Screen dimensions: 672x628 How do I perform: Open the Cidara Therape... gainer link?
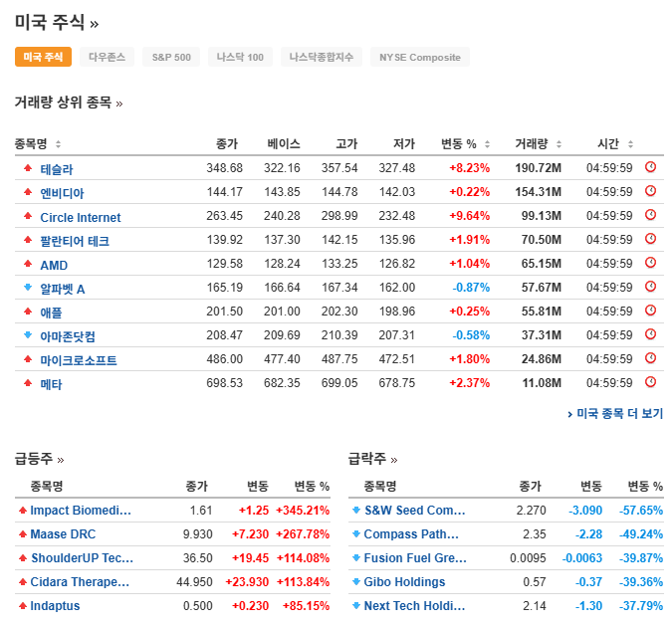(x=80, y=582)
